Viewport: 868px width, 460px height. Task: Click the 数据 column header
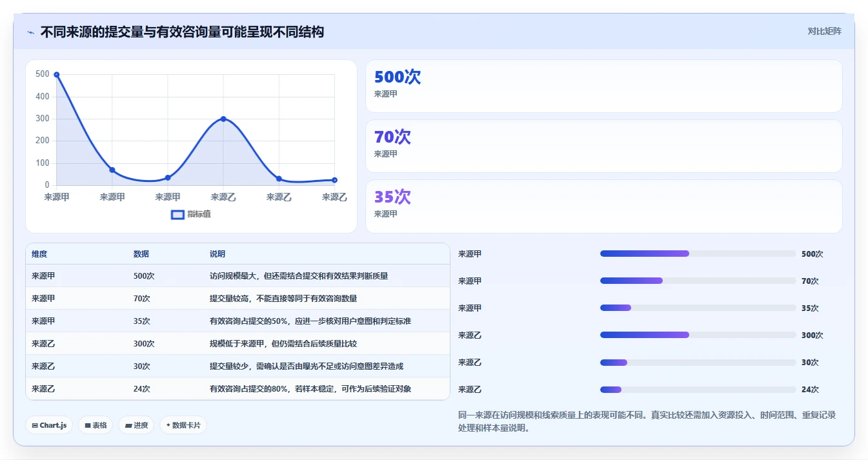tap(141, 254)
